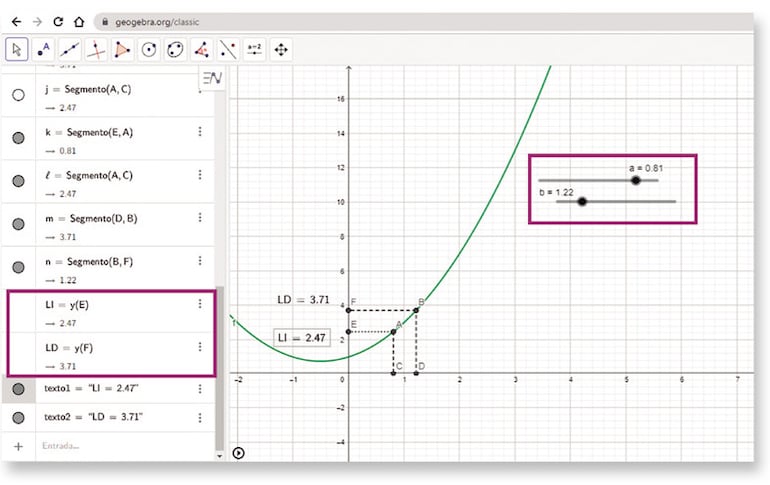Open more options for segment n
This screenshot has height=485, width=770.
(200, 261)
